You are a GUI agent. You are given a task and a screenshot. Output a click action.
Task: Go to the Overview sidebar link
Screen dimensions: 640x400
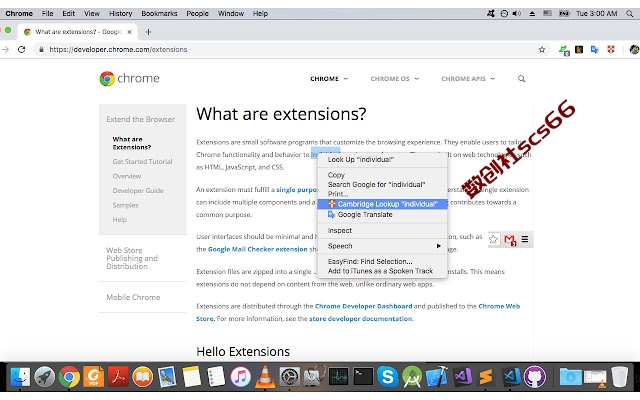(127, 176)
